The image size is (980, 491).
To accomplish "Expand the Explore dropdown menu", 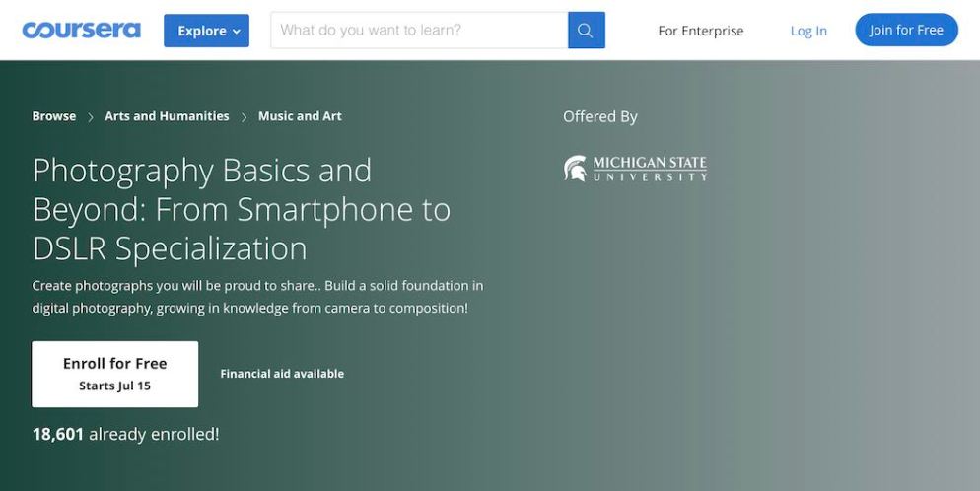I will [x=206, y=31].
